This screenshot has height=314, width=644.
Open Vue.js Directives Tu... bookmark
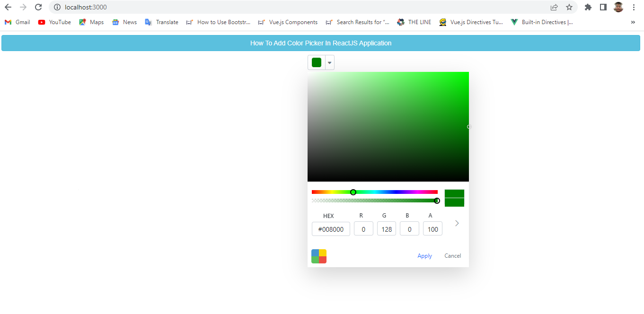471,22
